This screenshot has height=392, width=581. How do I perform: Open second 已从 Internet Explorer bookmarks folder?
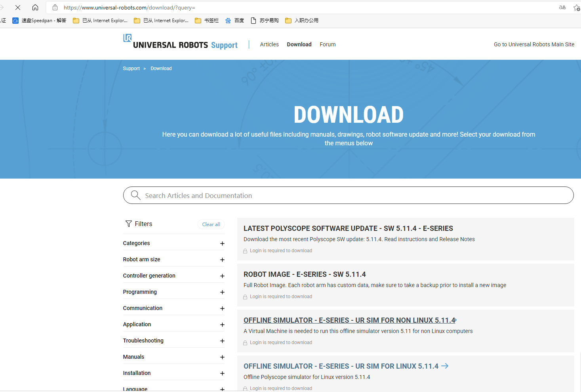(161, 21)
